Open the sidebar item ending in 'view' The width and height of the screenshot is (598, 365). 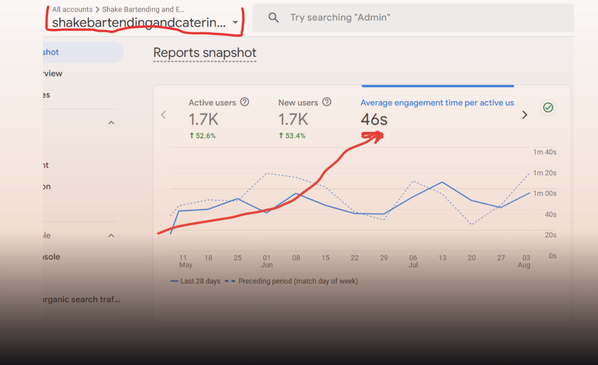(53, 73)
